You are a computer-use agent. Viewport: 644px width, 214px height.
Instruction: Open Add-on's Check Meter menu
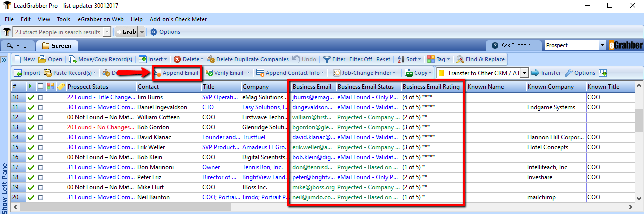177,19
